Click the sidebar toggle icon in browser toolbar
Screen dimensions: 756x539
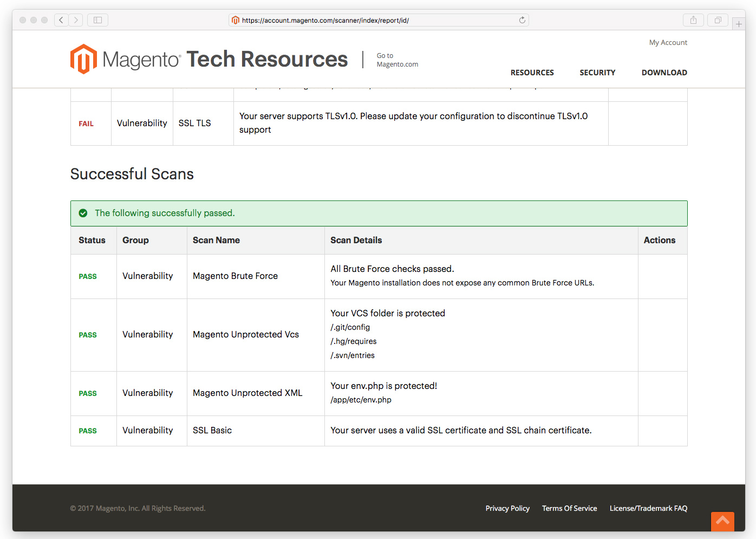tap(97, 20)
